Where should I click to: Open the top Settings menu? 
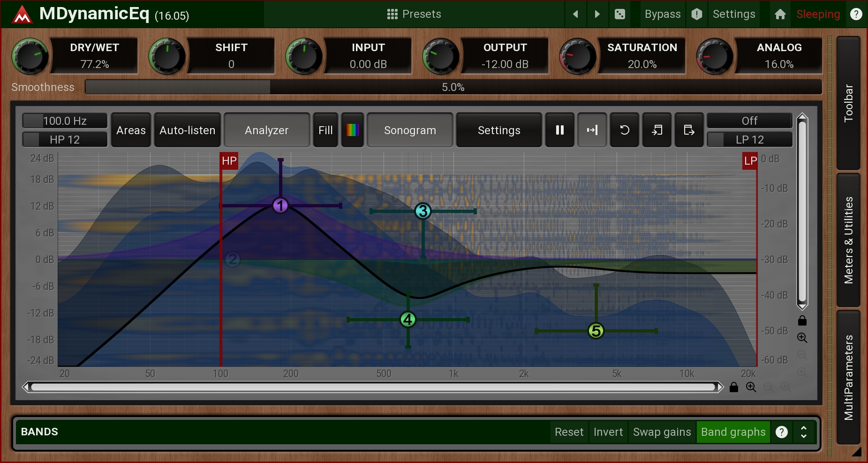click(734, 14)
